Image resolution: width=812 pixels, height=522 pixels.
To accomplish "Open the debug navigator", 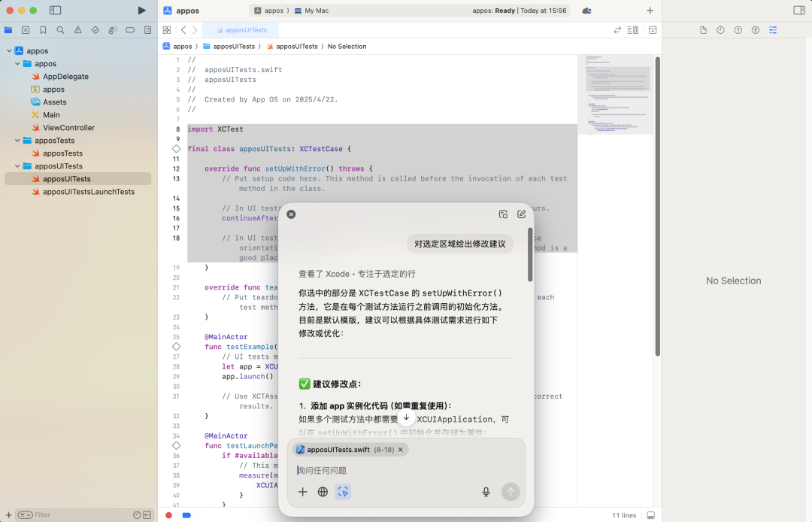I will click(x=113, y=30).
